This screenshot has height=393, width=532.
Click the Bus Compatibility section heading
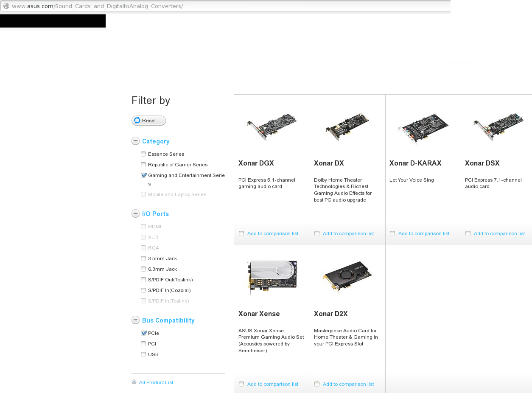[x=168, y=320]
